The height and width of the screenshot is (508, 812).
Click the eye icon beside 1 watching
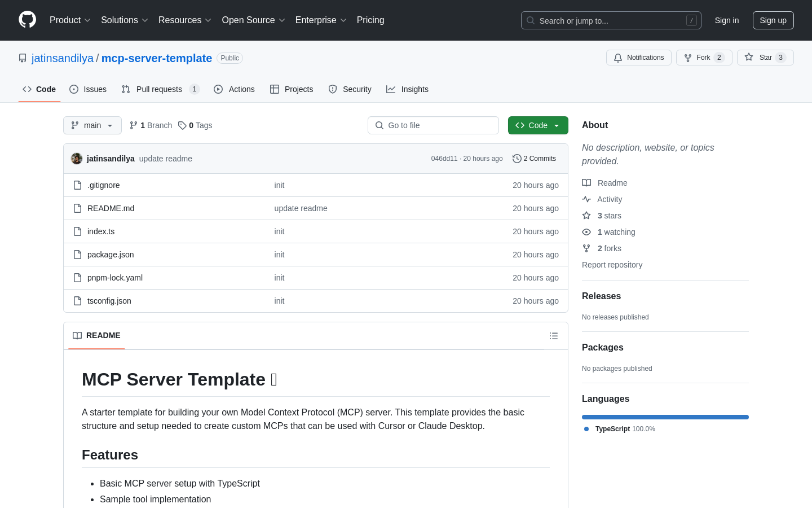click(586, 232)
